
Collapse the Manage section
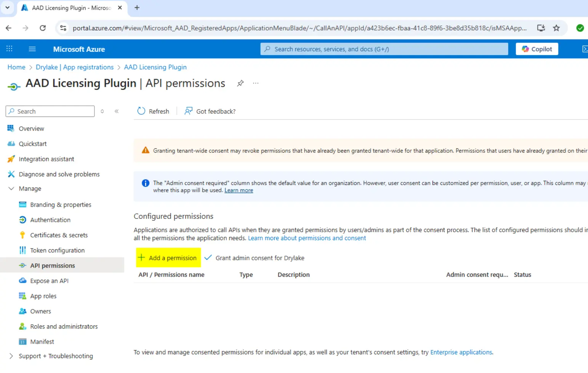tap(11, 189)
